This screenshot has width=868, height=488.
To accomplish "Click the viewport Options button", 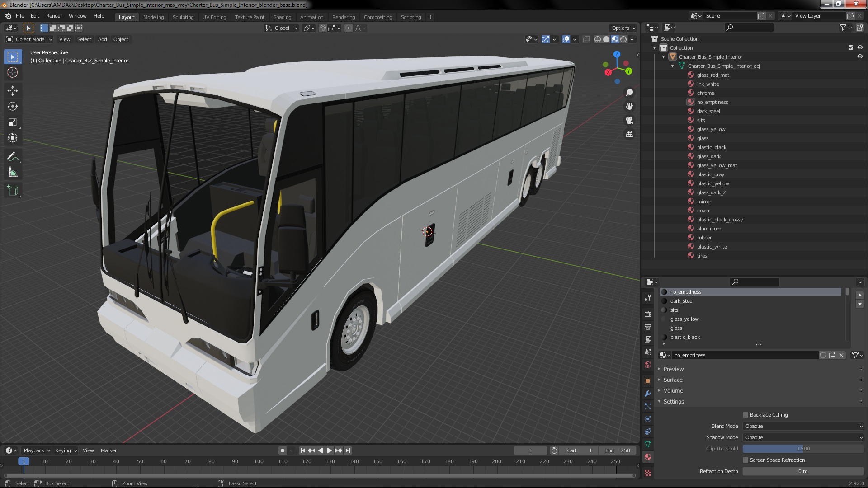I will tap(623, 28).
